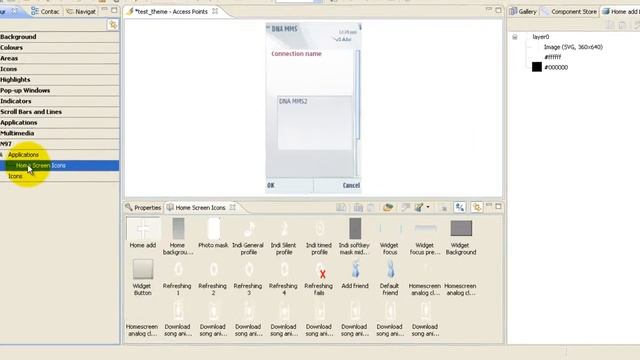Screen dimensions: 640x360
Task: Open the Areas category
Action: (60, 58)
